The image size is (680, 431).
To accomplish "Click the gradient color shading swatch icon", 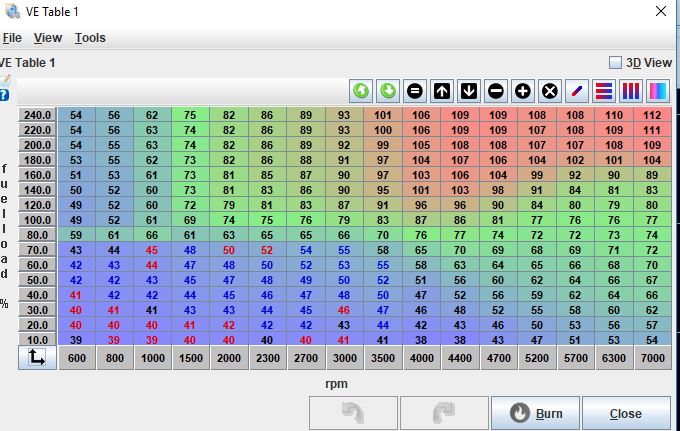I will tap(658, 91).
